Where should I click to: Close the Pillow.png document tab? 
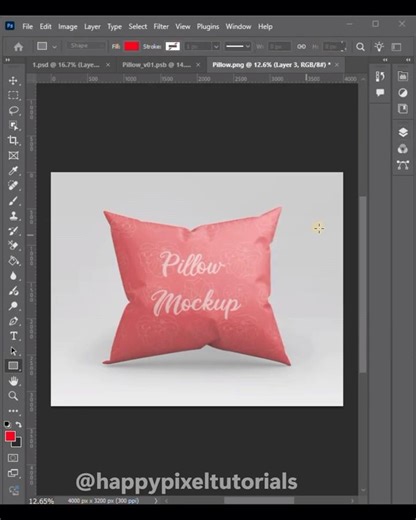(x=337, y=65)
